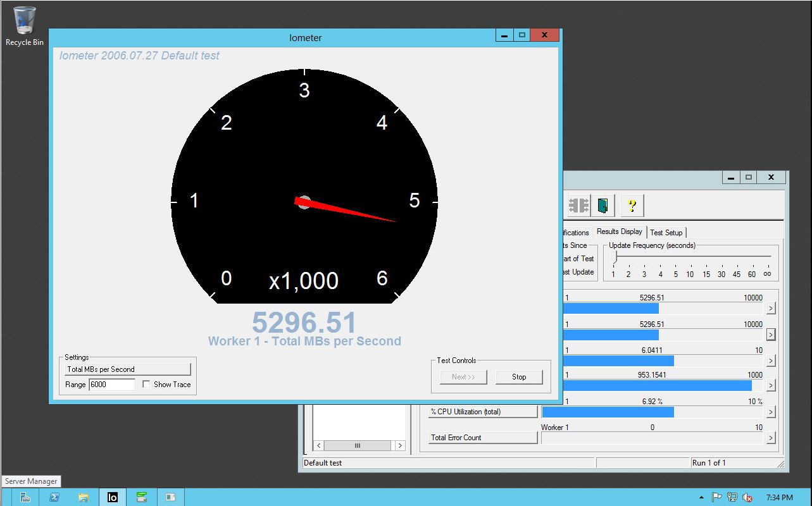Open Server Manager from the taskbar
The width and height of the screenshot is (812, 506).
point(25,497)
